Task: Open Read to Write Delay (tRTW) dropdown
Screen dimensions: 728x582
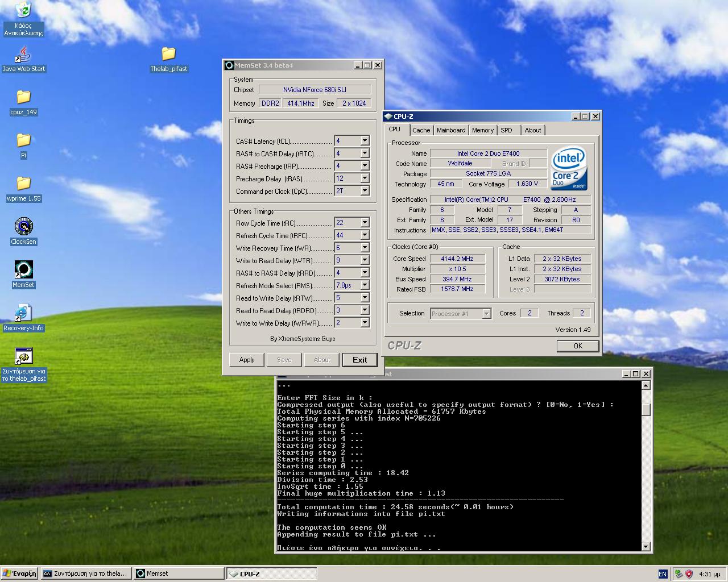Action: (x=365, y=298)
